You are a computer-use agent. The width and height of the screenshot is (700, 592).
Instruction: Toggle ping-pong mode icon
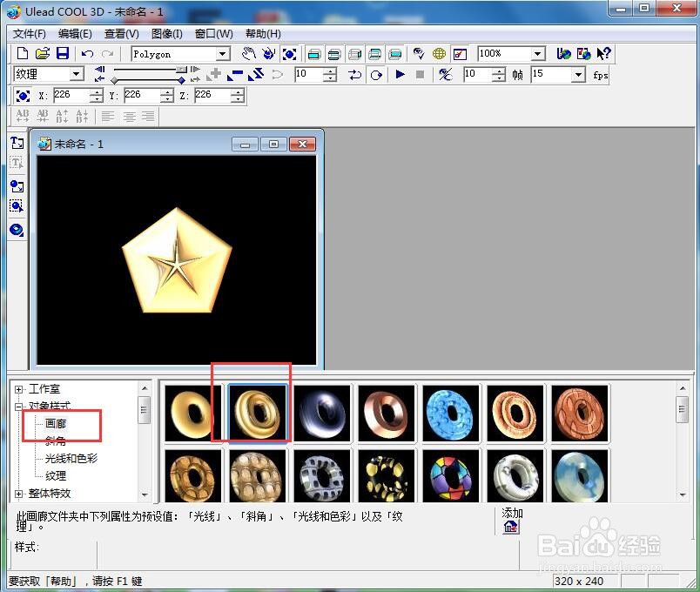355,75
